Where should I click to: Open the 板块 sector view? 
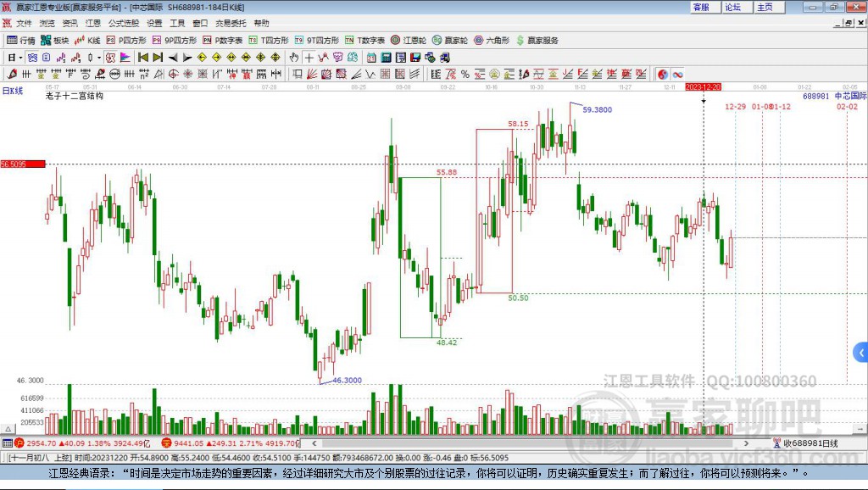pyautogui.click(x=54, y=40)
